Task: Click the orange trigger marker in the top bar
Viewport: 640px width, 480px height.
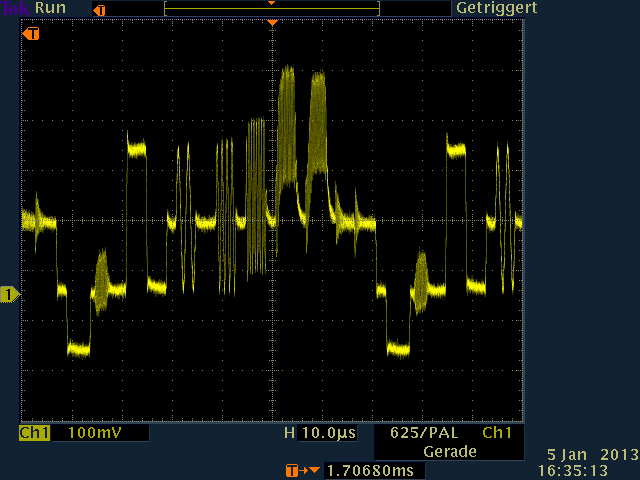Action: 98,9
